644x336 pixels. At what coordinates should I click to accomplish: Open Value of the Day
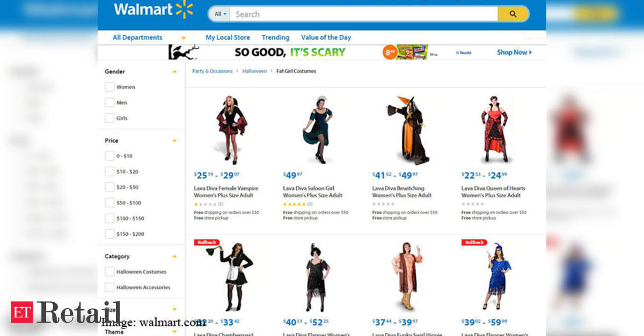(326, 38)
